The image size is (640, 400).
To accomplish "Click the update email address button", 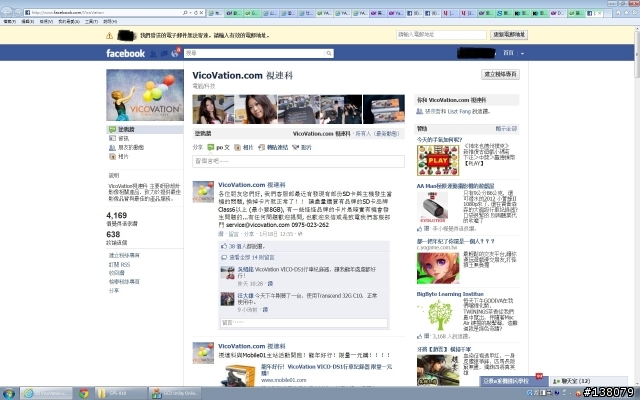I will [x=509, y=35].
